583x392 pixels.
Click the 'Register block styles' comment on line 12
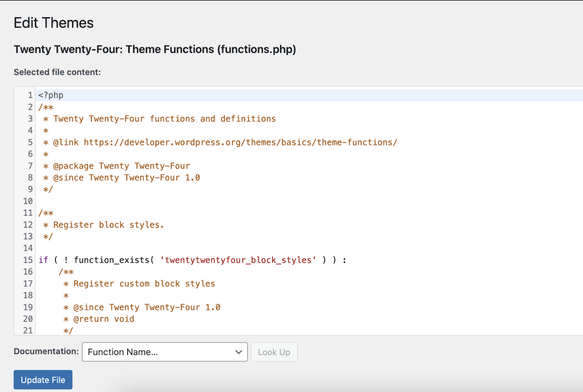pyautogui.click(x=109, y=225)
